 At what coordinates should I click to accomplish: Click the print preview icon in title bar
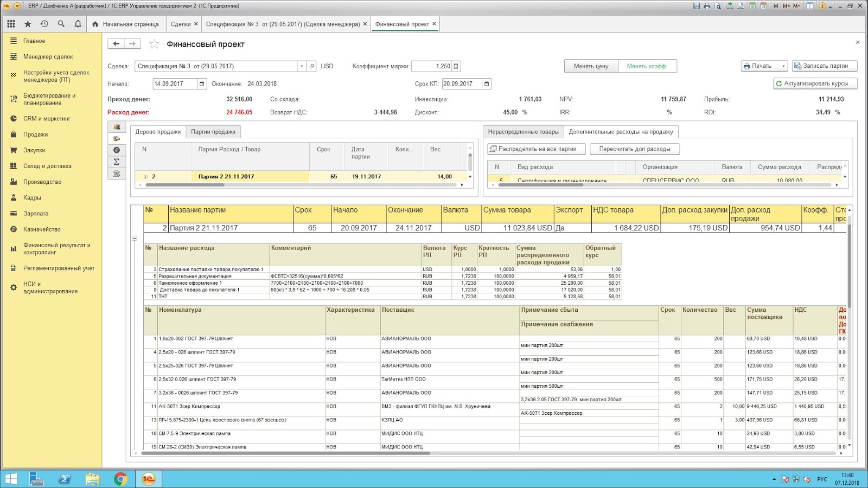tap(718, 6)
